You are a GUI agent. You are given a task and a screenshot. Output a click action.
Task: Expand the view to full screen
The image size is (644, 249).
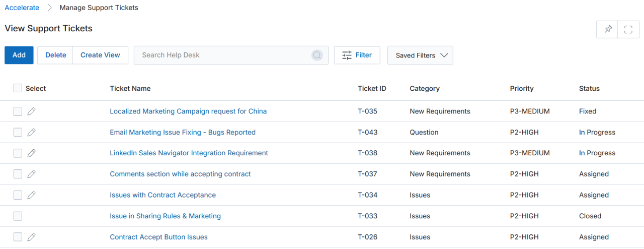pyautogui.click(x=628, y=29)
